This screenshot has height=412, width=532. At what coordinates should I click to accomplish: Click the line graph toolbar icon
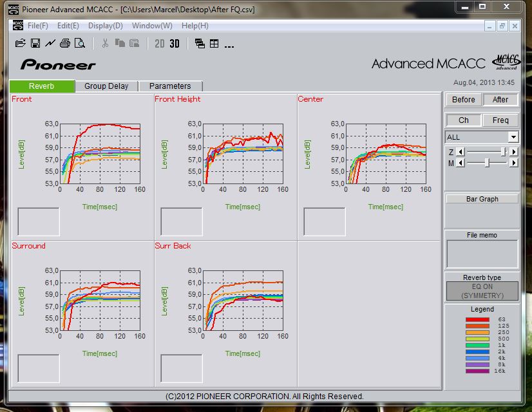[x=50, y=43]
